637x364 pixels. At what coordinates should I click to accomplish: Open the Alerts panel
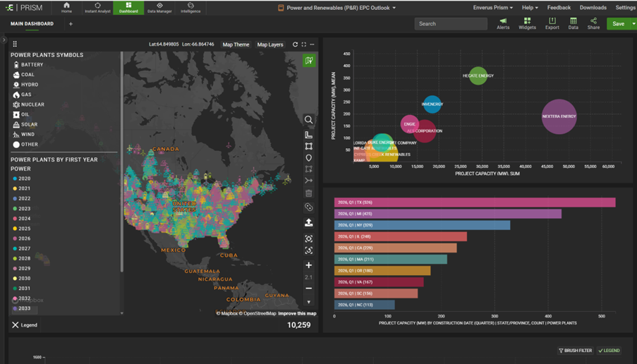click(x=503, y=23)
